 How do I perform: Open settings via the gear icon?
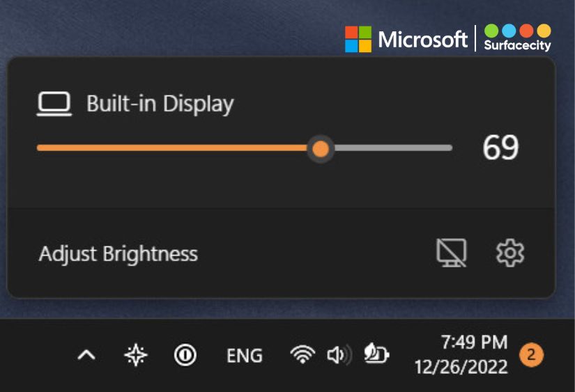coord(509,253)
